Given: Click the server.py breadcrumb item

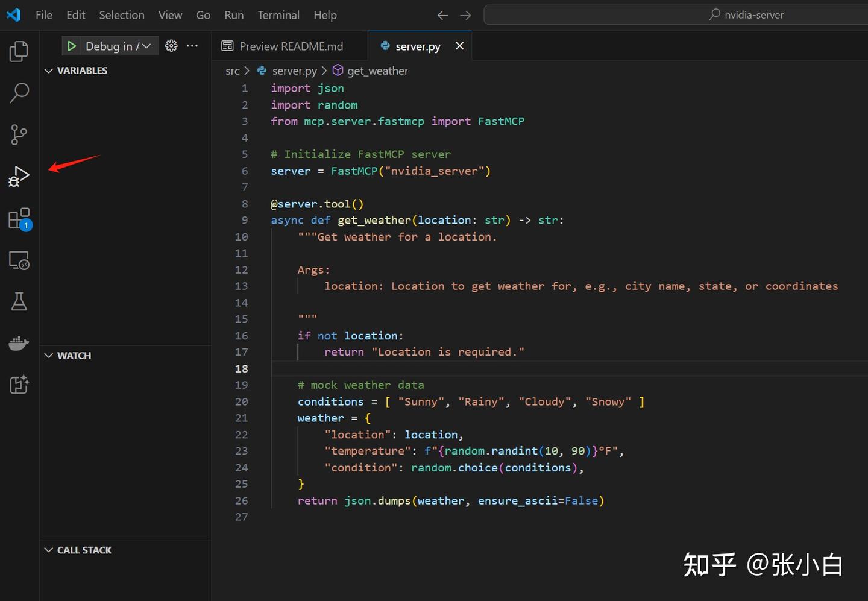Looking at the screenshot, I should click(x=288, y=71).
